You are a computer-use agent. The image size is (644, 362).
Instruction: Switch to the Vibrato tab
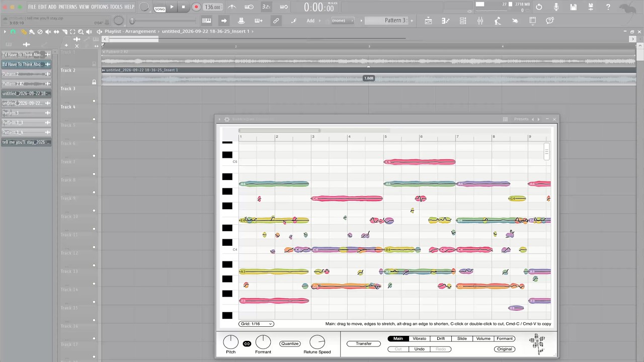(x=419, y=339)
